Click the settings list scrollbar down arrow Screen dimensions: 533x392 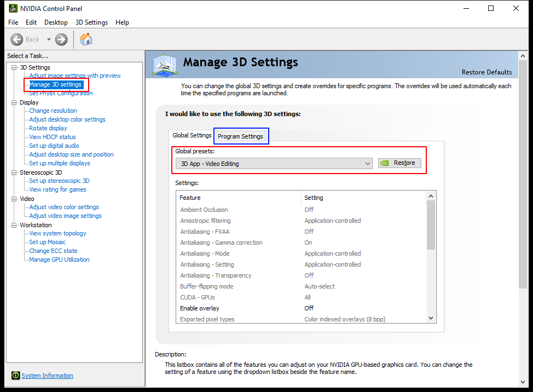[431, 318]
